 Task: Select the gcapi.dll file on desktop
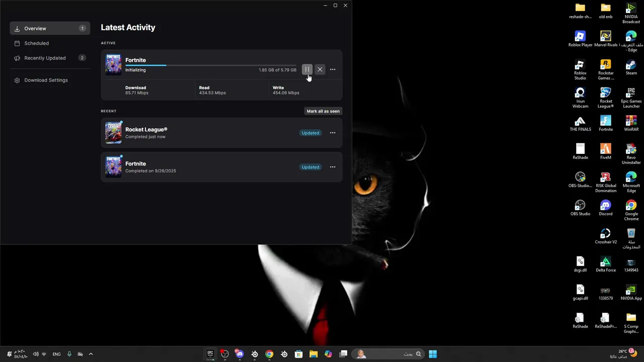tap(580, 293)
